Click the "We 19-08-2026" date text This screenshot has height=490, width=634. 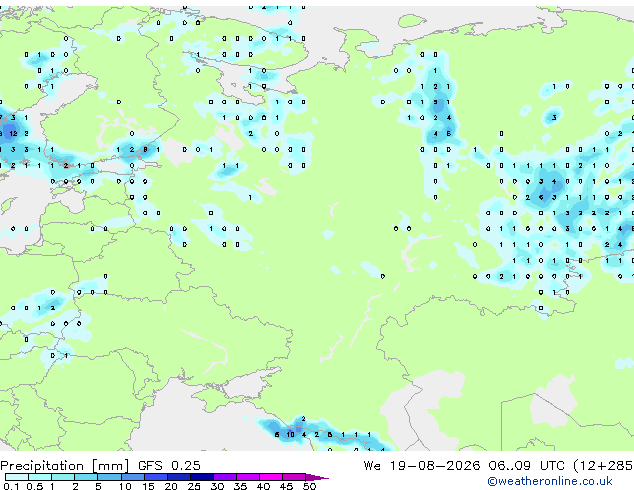pyautogui.click(x=422, y=465)
